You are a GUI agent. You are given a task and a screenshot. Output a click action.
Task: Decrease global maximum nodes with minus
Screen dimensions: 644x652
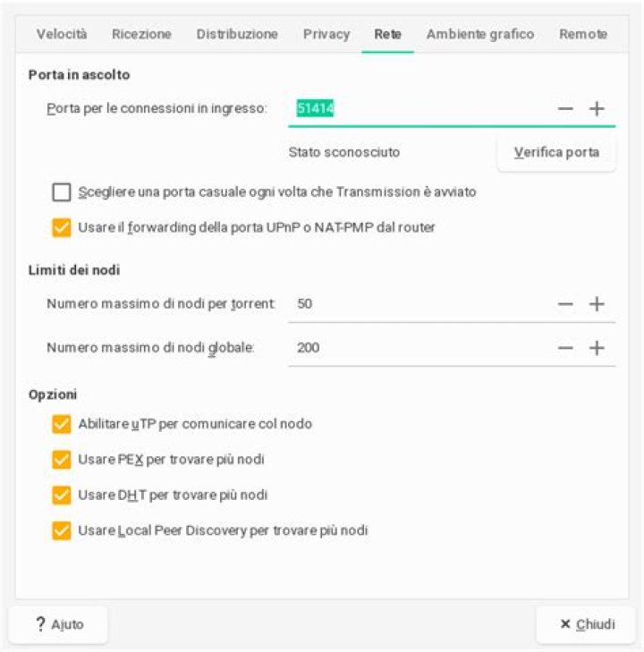[x=565, y=348]
